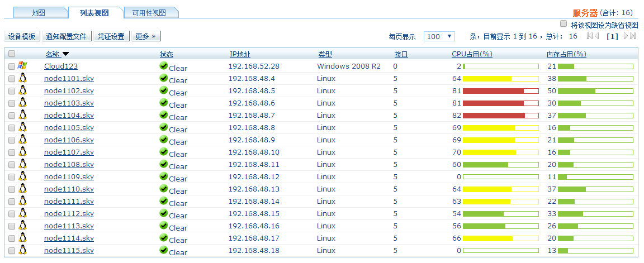
Task: Click the red CPU usage bar for node1104.sky
Action: (x=494, y=115)
